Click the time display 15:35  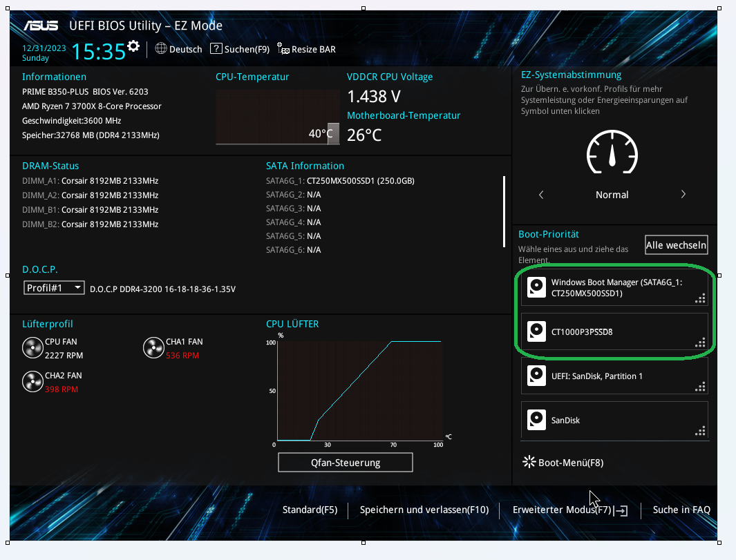tap(98, 52)
